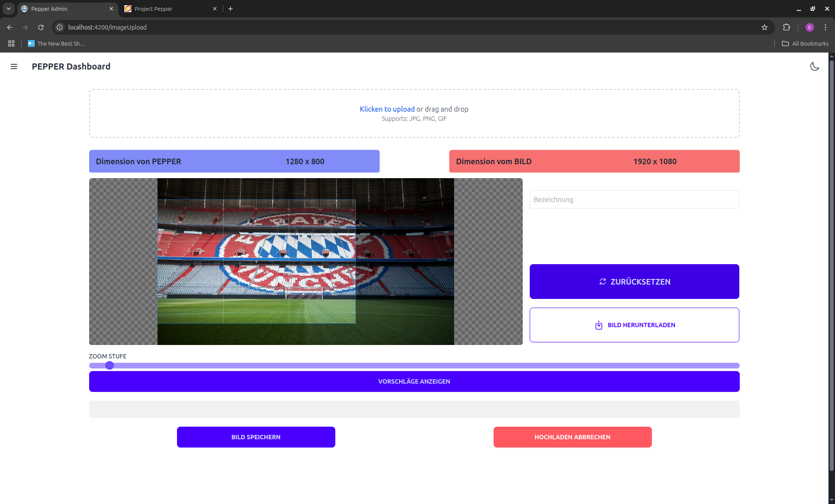The height and width of the screenshot is (504, 835).
Task: Bookmark this page with the star icon
Action: [765, 27]
